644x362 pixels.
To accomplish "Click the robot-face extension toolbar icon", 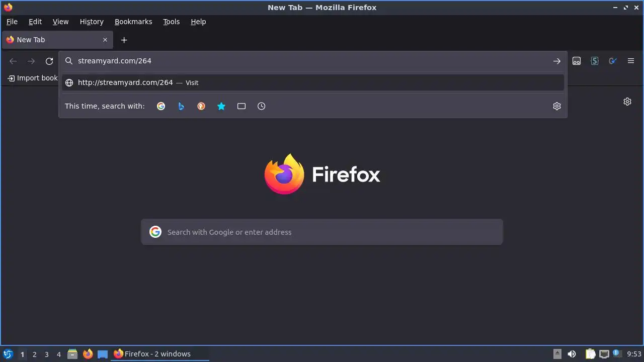I will click(577, 61).
